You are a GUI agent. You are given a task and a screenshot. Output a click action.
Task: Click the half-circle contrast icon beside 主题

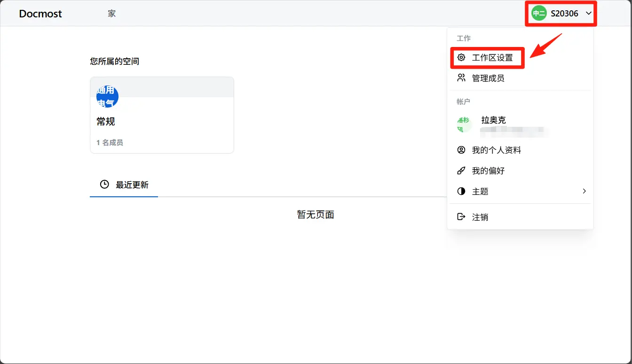click(461, 192)
